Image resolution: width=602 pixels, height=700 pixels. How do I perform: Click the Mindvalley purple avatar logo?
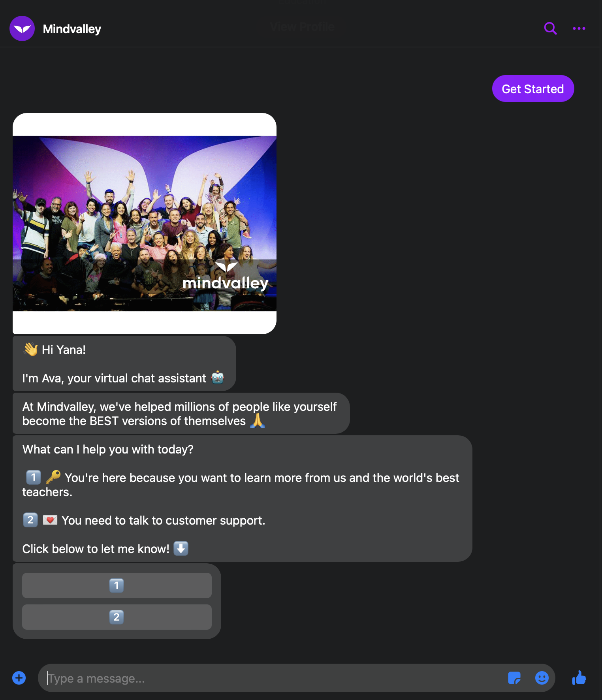pyautogui.click(x=22, y=28)
